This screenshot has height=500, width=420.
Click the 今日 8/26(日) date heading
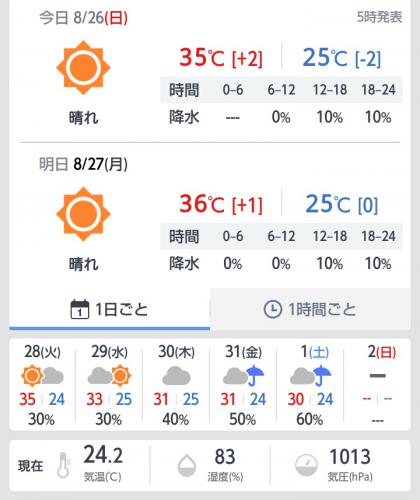[x=83, y=17]
